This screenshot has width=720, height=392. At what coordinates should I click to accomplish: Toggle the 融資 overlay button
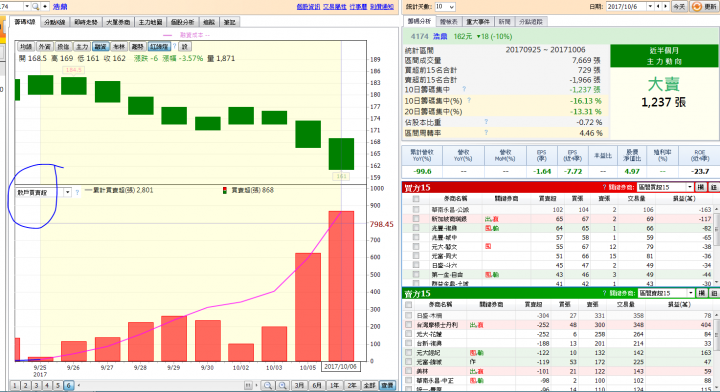click(x=100, y=47)
